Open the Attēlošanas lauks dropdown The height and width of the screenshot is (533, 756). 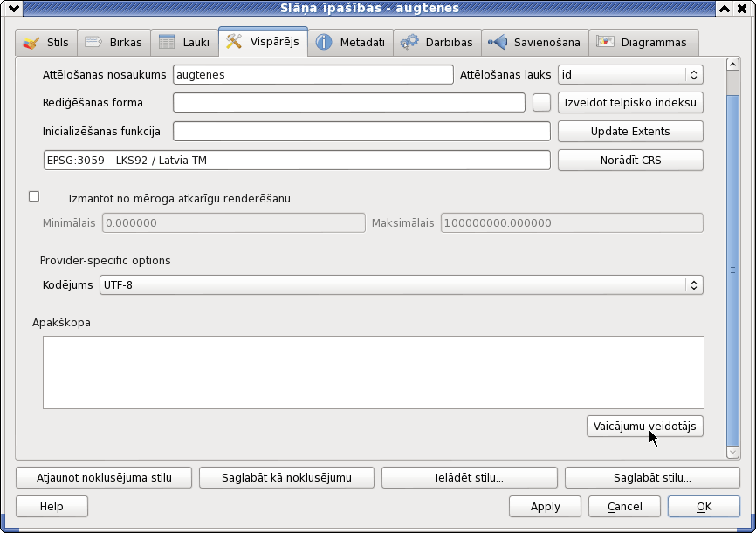click(x=630, y=75)
